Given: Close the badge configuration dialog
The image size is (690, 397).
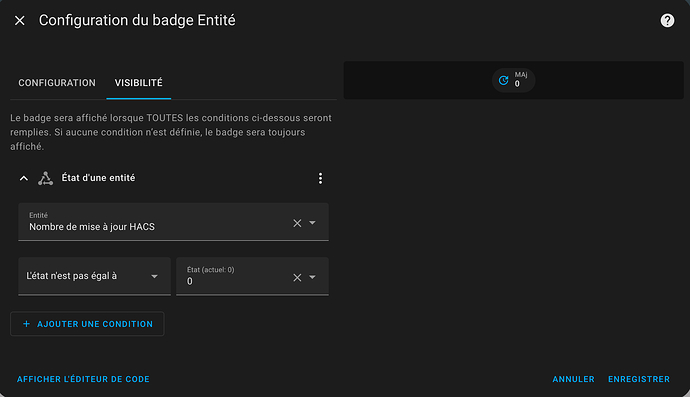Looking at the screenshot, I should (19, 20).
